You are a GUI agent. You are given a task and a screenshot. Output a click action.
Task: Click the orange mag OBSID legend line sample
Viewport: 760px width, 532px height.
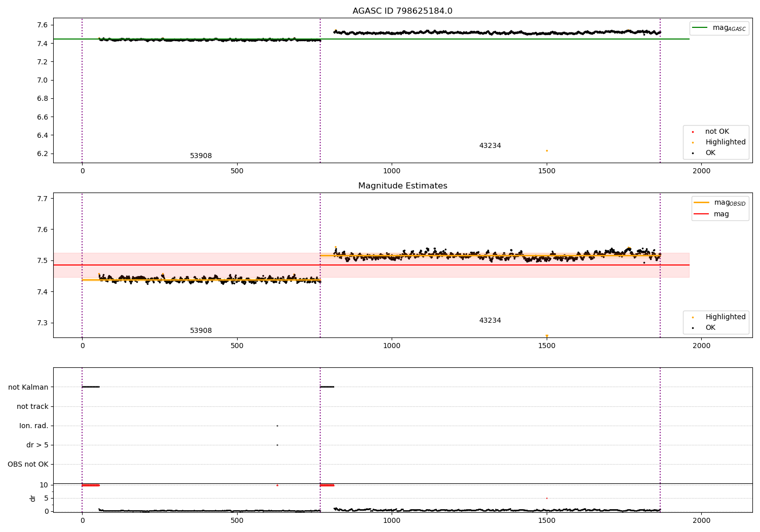pyautogui.click(x=701, y=203)
